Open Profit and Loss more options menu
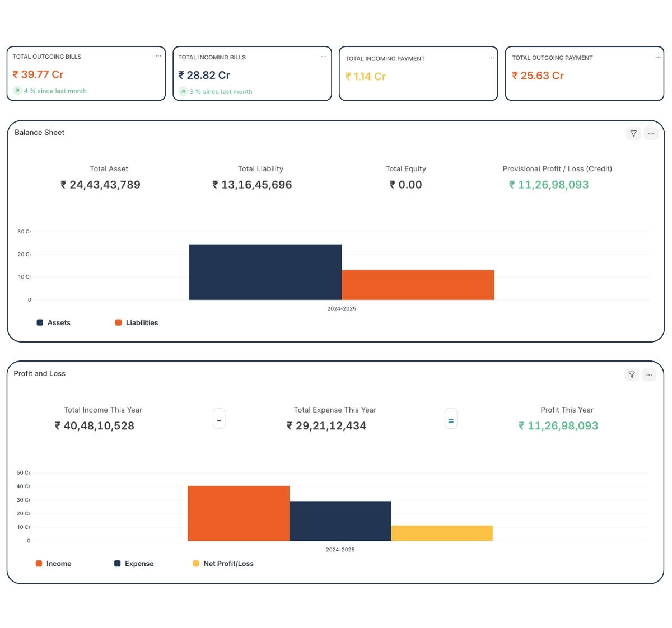Viewport: 672px width, 628px height. (x=649, y=375)
